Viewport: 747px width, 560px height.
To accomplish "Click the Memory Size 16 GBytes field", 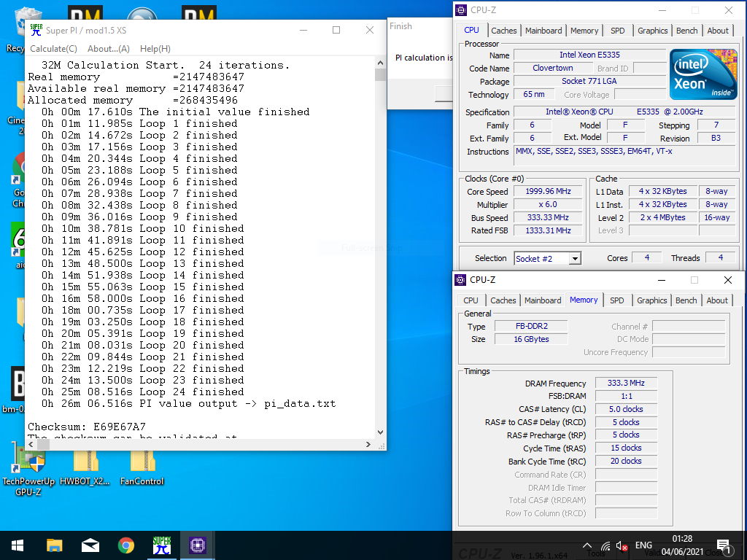I will point(531,339).
